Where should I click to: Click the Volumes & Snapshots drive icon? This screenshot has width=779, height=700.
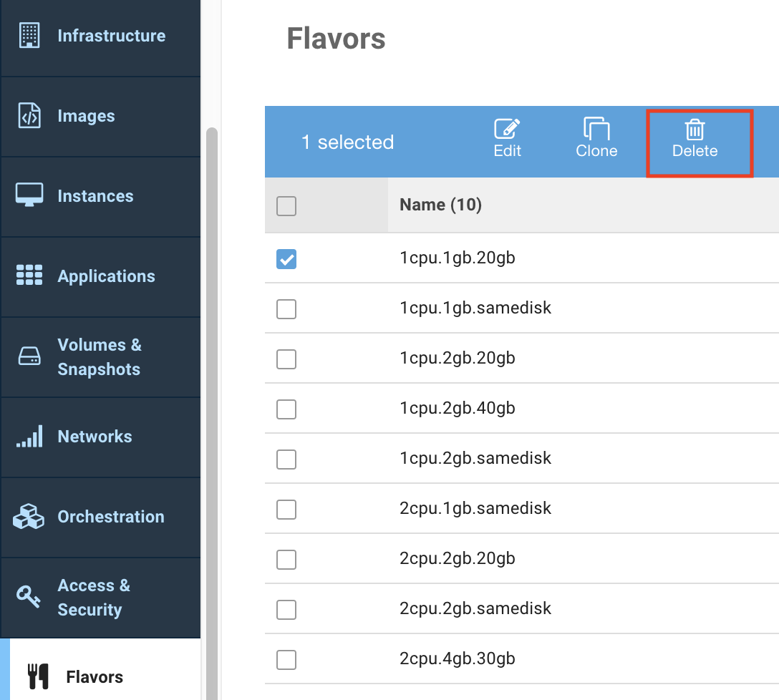29,356
